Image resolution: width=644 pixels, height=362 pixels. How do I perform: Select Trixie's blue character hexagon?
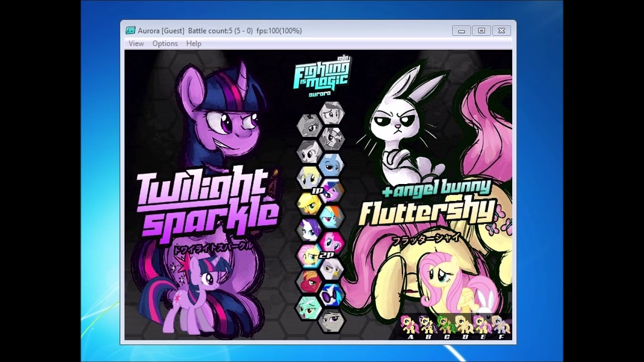(332, 164)
